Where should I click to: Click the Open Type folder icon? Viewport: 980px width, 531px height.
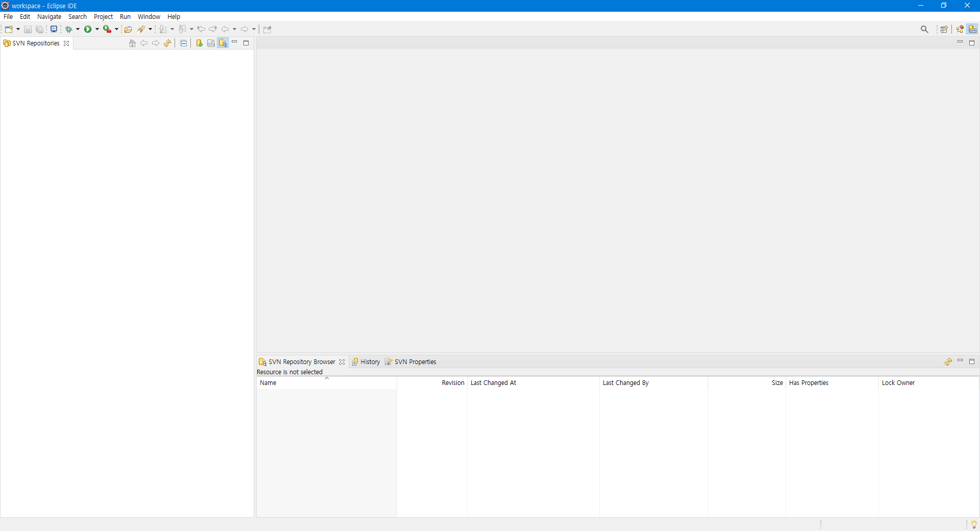[x=129, y=29]
